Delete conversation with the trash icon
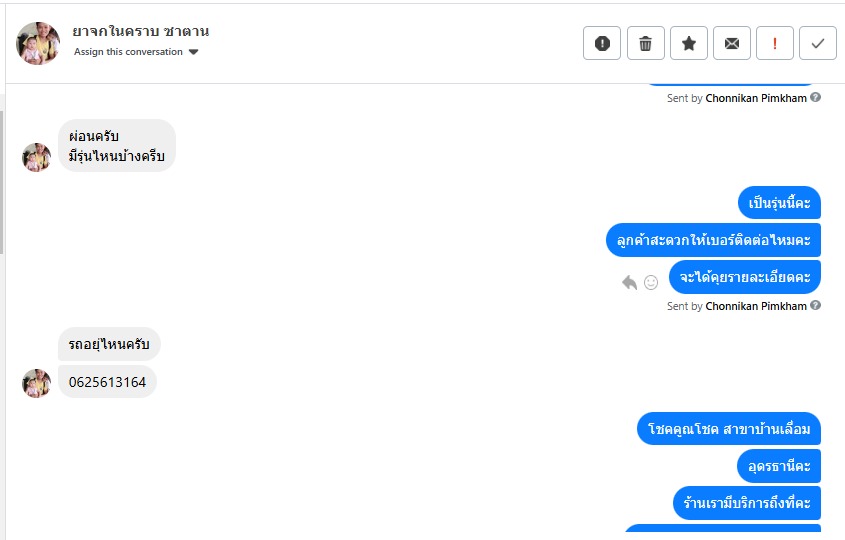The height and width of the screenshot is (540, 845). (645, 43)
